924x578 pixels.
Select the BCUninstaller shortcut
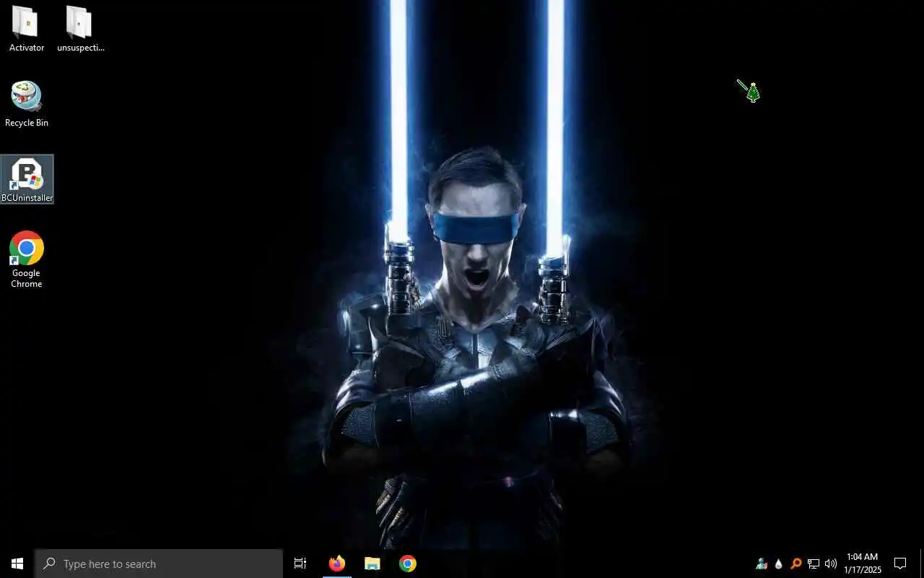click(27, 179)
